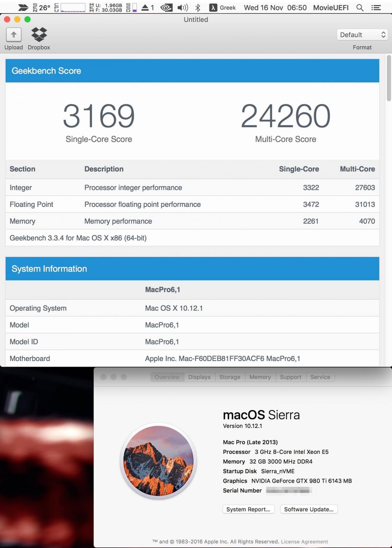The height and width of the screenshot is (548, 392).
Task: Switch to the Support tab
Action: [x=291, y=377]
